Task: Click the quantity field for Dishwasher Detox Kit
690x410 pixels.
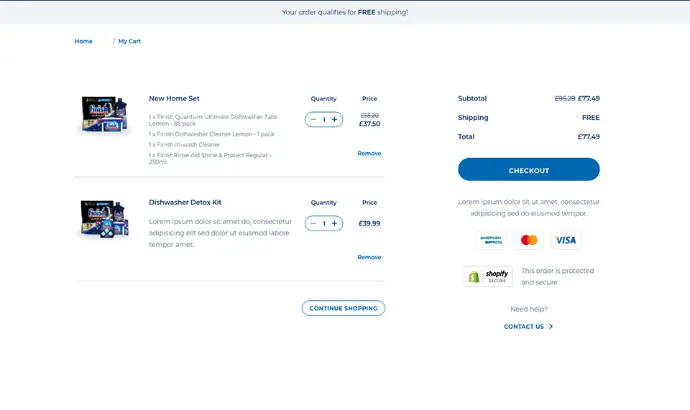Action: click(x=323, y=224)
